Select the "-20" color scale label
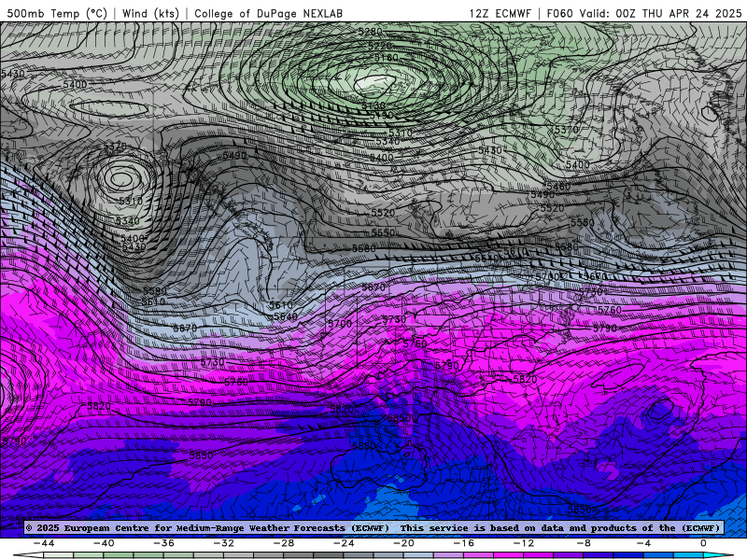This screenshot has height=560, width=747. point(404,543)
